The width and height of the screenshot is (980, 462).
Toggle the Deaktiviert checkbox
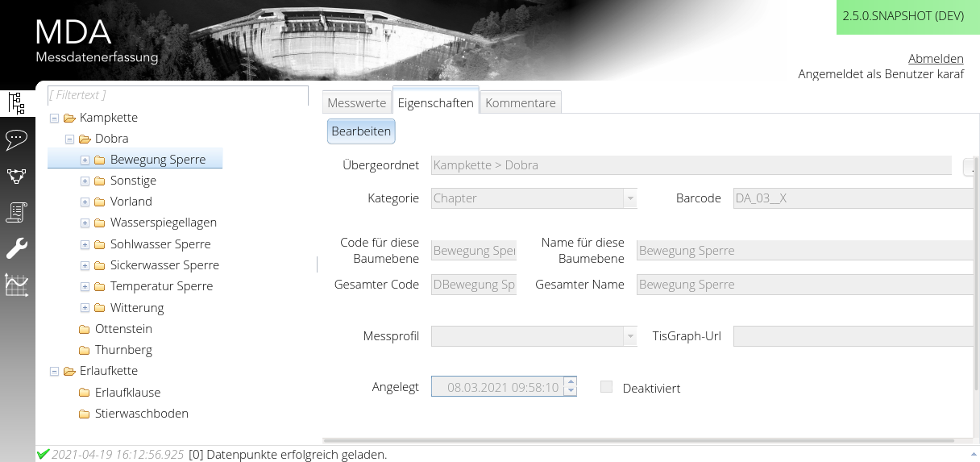(x=607, y=388)
